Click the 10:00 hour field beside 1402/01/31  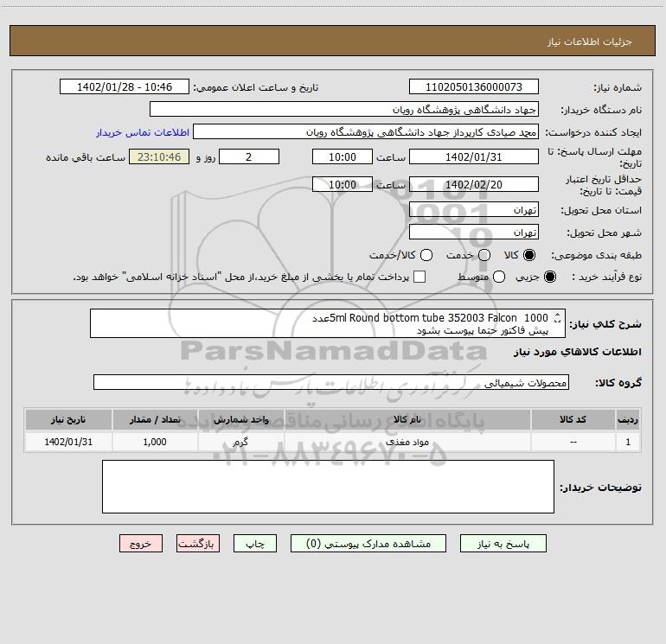343,156
